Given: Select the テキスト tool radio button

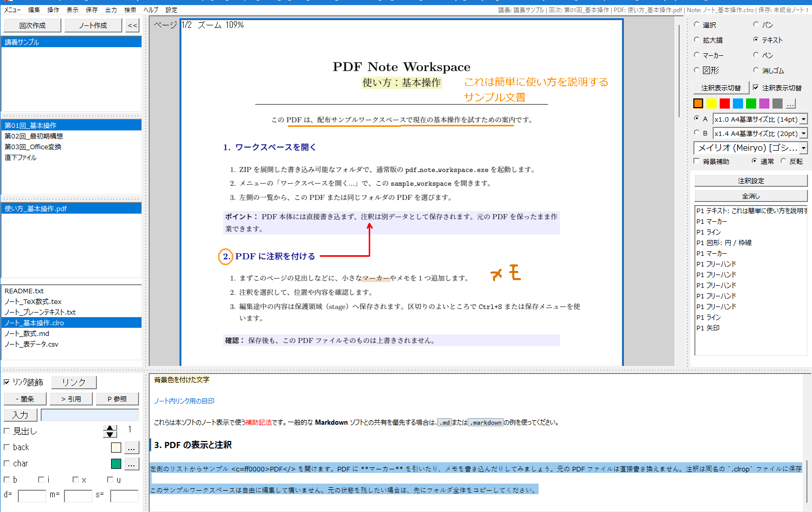Looking at the screenshot, I should [756, 40].
